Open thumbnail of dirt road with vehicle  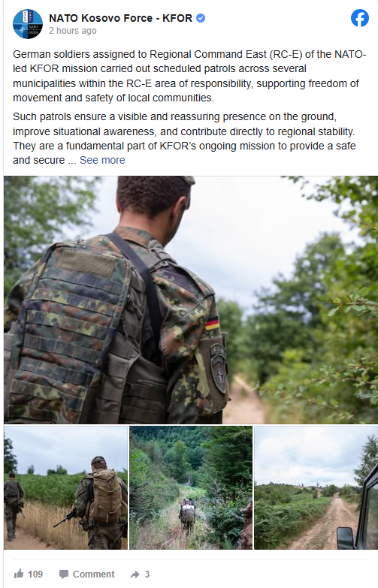tap(316, 487)
